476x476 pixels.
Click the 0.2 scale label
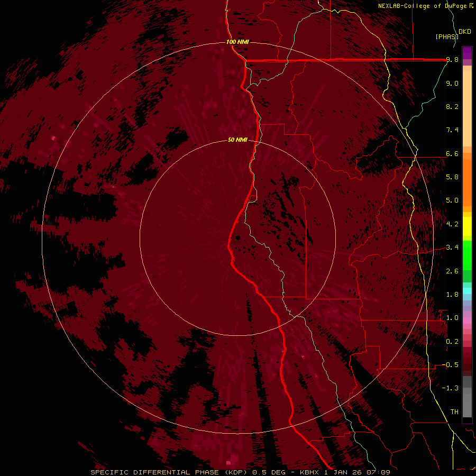click(452, 341)
